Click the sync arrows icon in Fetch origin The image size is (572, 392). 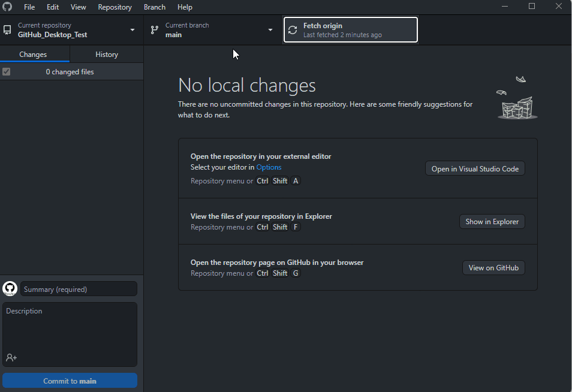pyautogui.click(x=293, y=30)
